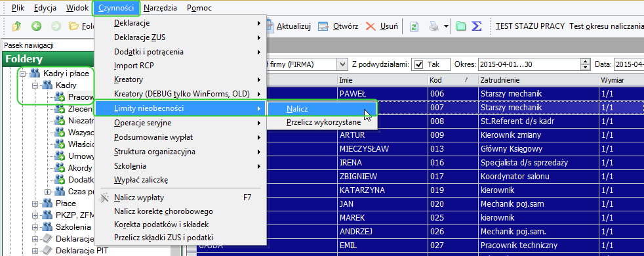644x256 pixels.
Task: Click the Deklaracje PIT book icon
Action: point(47,250)
